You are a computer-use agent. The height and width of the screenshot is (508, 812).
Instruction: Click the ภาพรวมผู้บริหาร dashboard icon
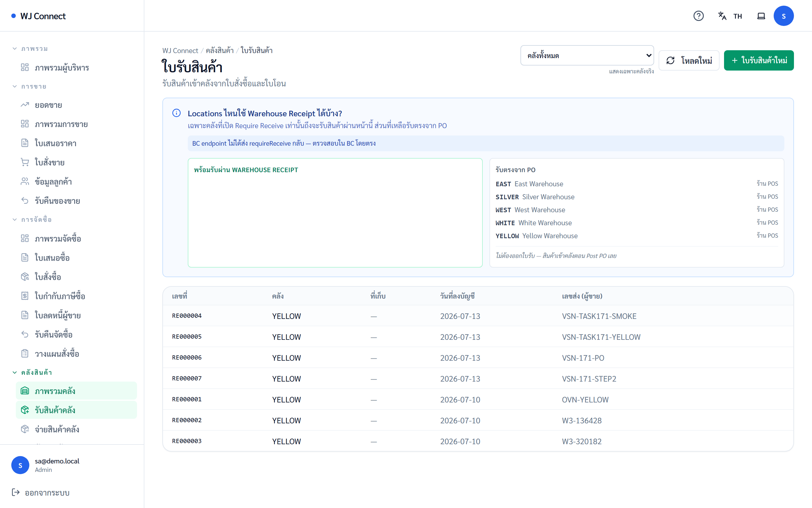pos(25,67)
